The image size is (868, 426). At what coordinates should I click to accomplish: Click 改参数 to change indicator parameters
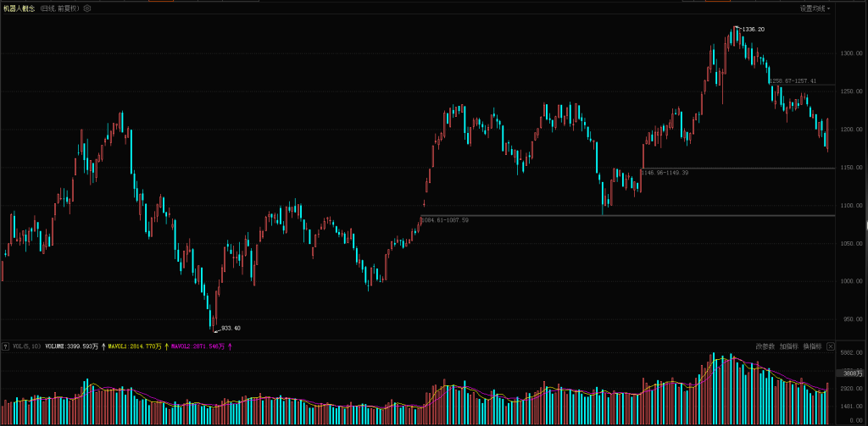tap(765, 346)
